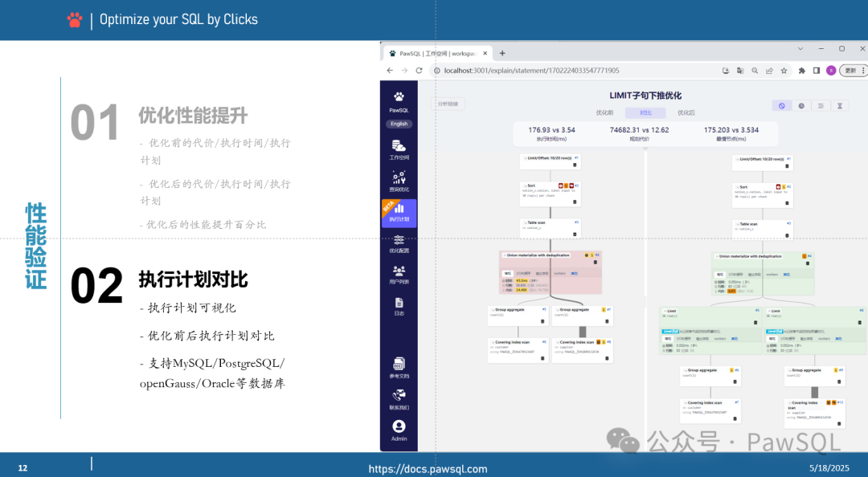The image size is (868, 477).
Task: Click the 74682.31 vs 12.62 cost stat
Action: pos(639,133)
